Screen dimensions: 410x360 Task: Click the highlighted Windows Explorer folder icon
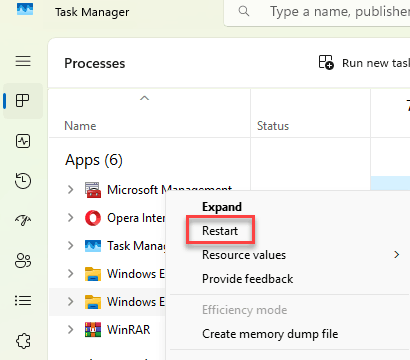(x=93, y=302)
